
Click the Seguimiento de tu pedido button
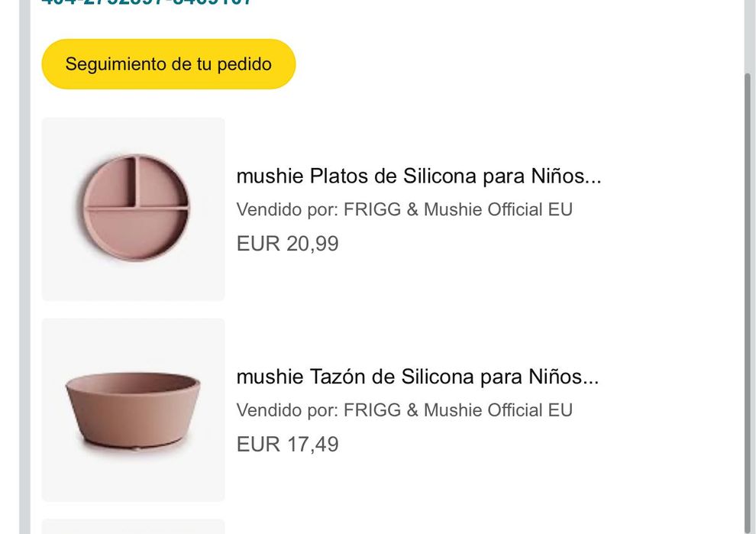pyautogui.click(x=168, y=64)
